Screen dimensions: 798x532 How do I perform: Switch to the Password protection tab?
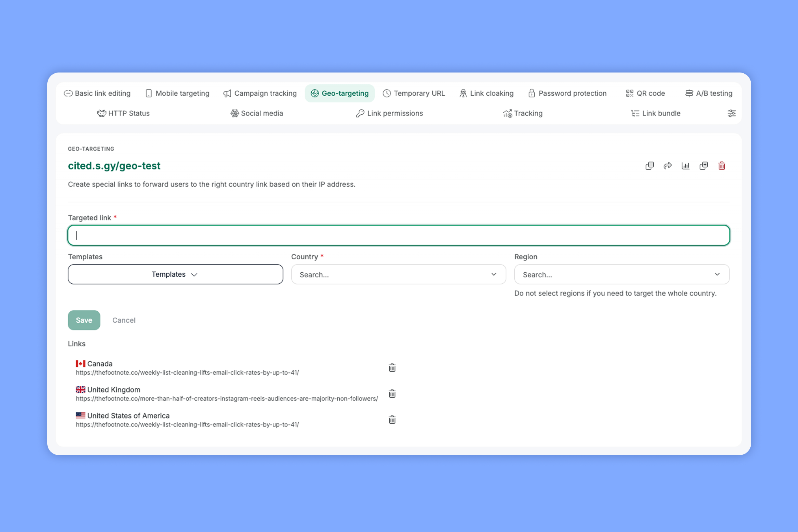(x=567, y=93)
